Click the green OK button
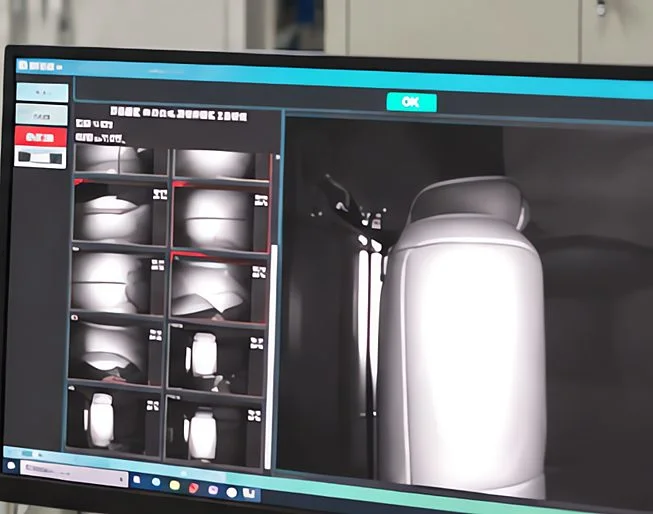 411,102
